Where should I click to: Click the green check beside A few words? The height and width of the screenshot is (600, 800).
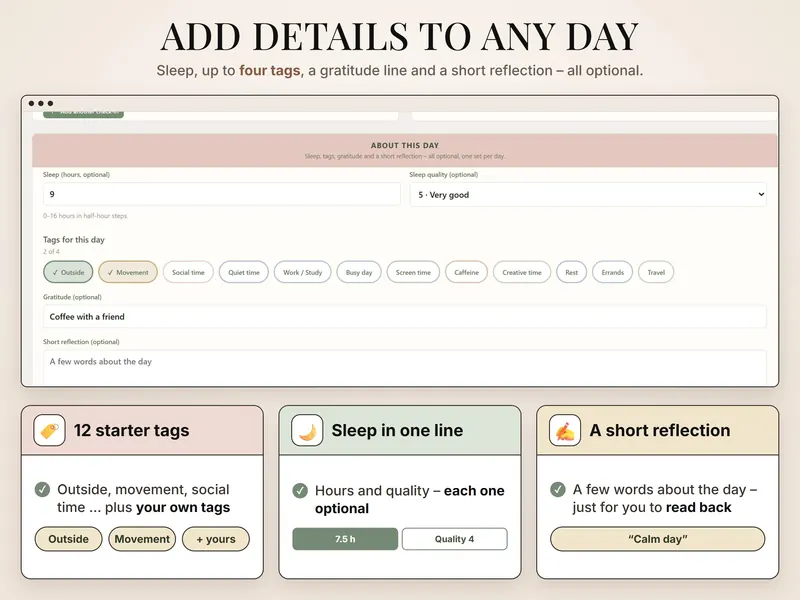click(x=558, y=490)
